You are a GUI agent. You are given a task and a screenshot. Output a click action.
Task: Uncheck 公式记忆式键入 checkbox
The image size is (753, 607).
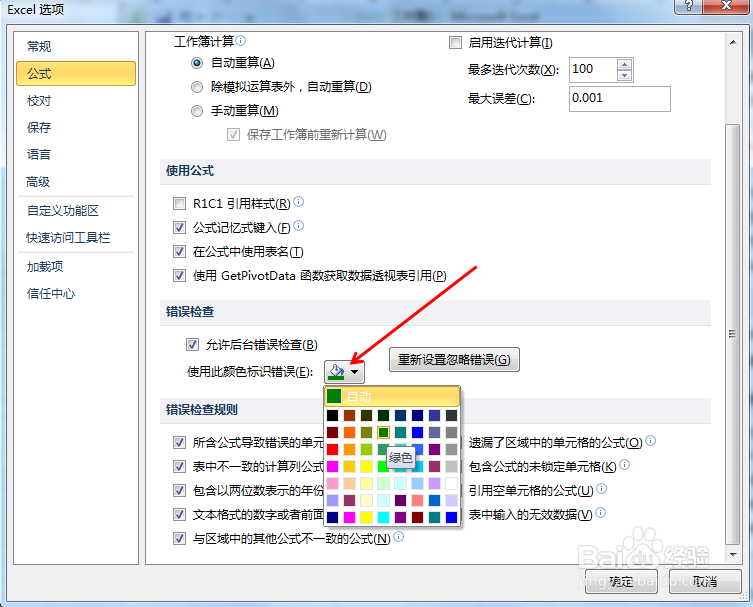180,228
